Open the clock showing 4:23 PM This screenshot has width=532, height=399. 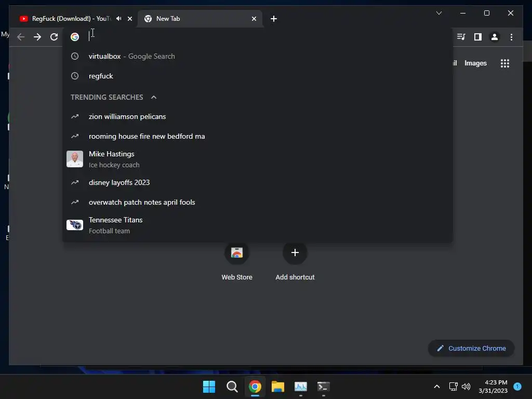click(493, 387)
